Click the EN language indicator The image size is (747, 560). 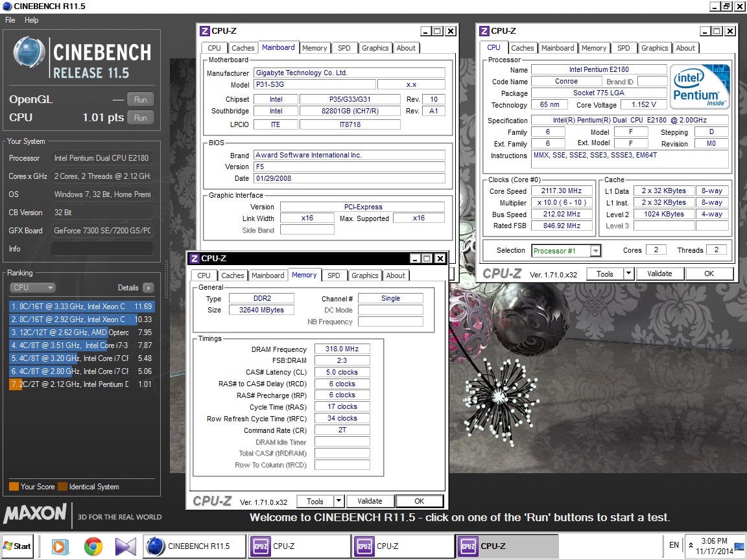674,544
